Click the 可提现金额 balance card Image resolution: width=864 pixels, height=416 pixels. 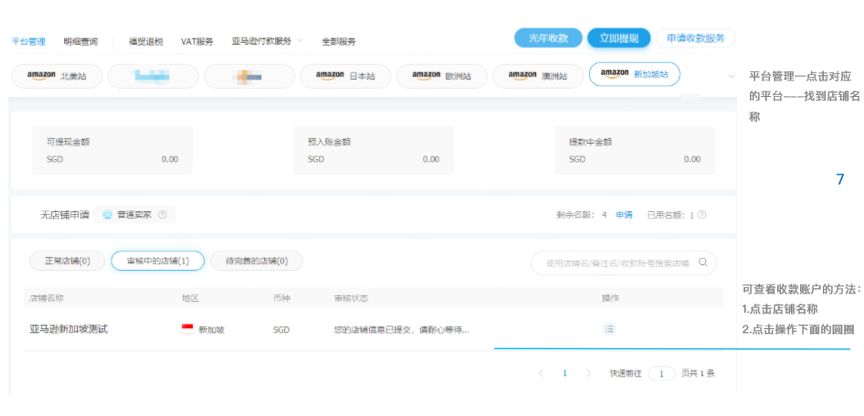112,150
